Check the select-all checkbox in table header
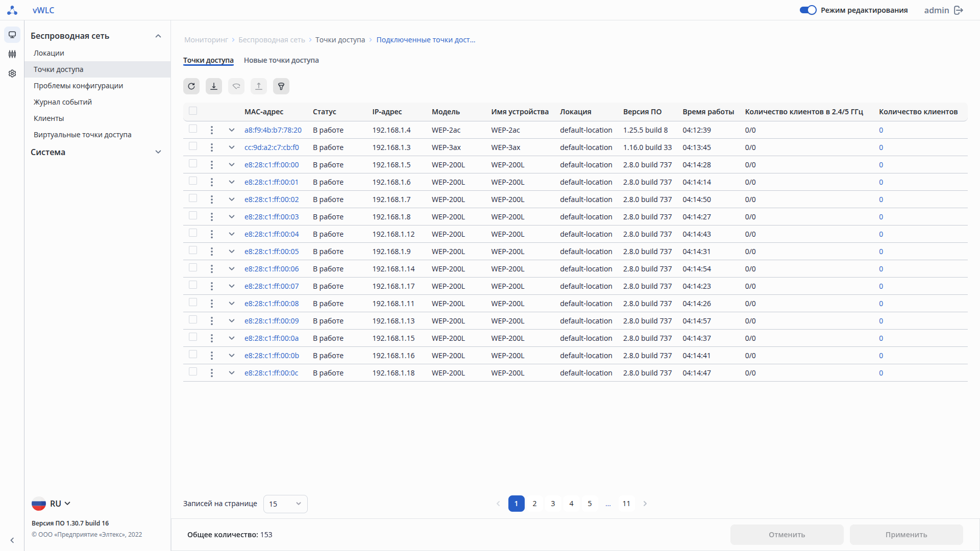This screenshot has width=980, height=551. click(193, 111)
